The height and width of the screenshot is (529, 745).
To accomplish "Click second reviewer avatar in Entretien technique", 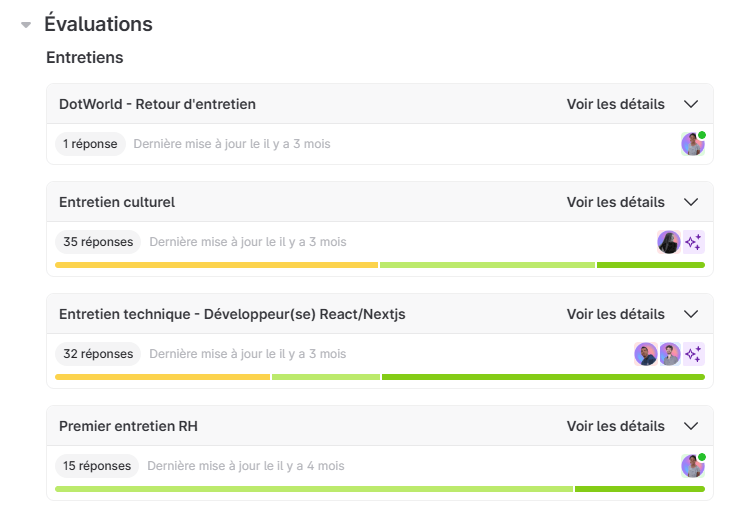I will pos(669,354).
